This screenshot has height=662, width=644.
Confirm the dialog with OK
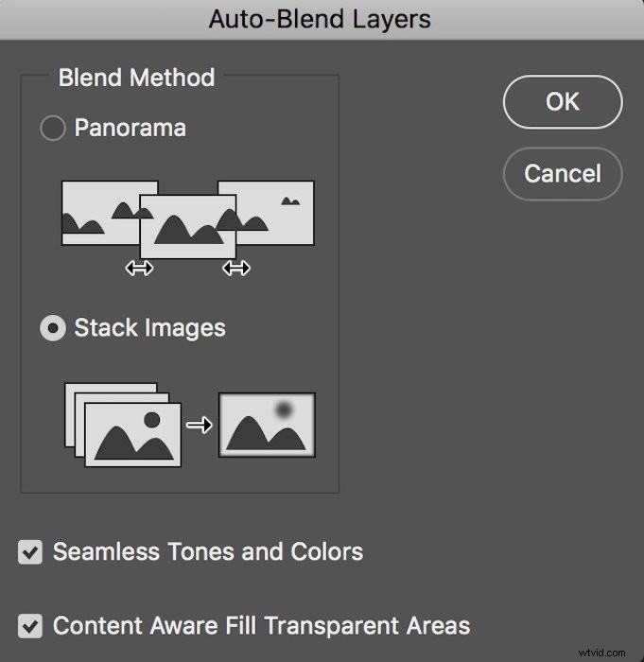[x=562, y=102]
